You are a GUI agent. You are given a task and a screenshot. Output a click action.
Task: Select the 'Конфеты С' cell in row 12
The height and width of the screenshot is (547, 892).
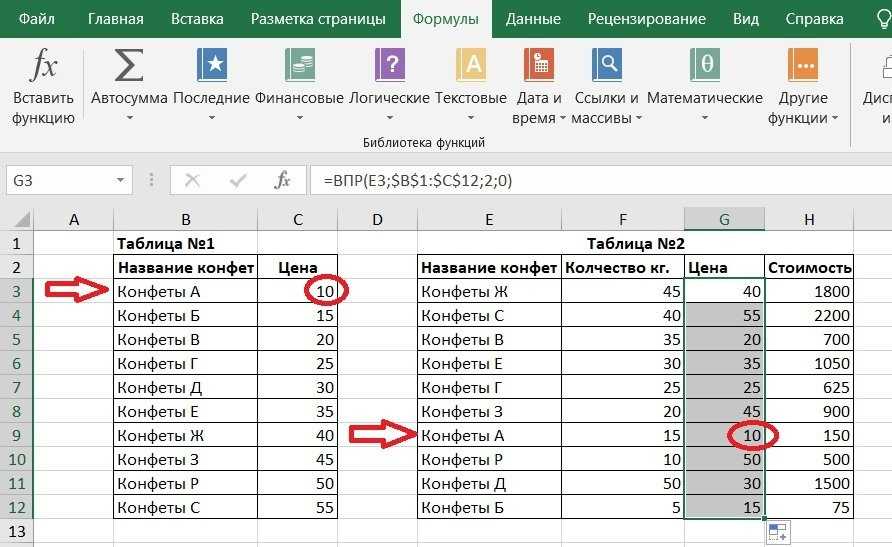(x=185, y=507)
